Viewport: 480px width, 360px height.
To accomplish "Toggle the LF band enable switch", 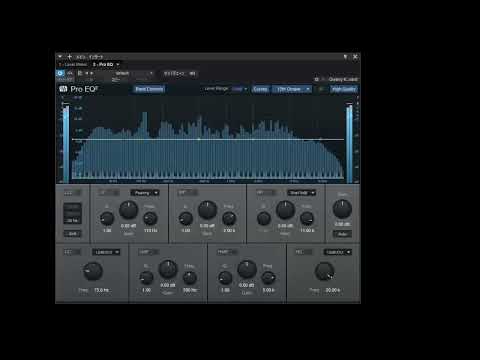I will tap(109, 193).
